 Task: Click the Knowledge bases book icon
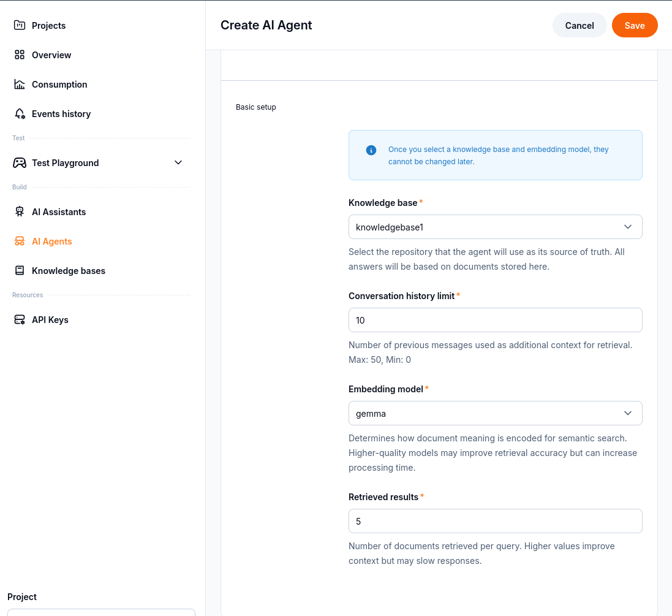19,270
